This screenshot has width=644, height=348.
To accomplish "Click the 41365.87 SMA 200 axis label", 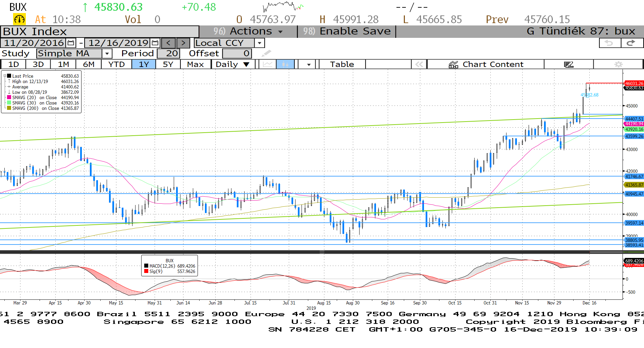I will (x=634, y=185).
